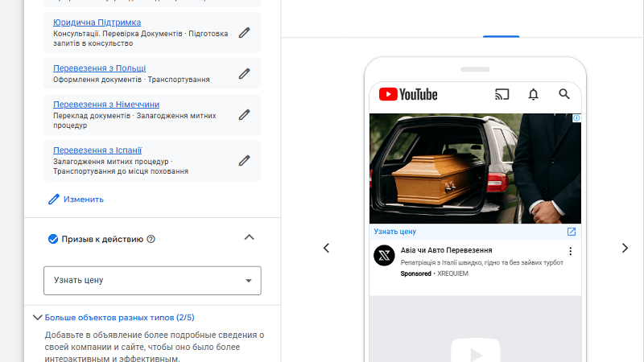Show next ad preview with right arrow
644x362 pixels.
[625, 248]
